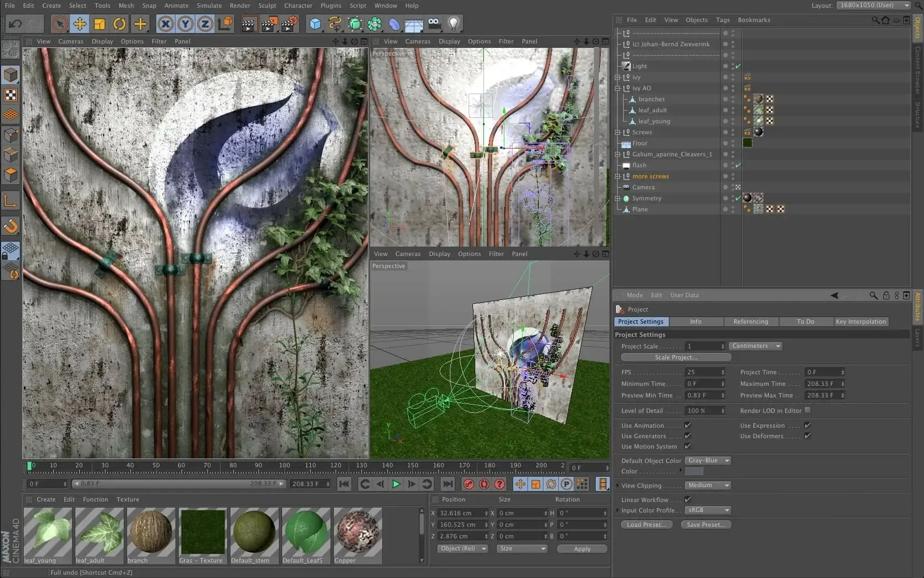Expand the ivy group in Object Manager
The height and width of the screenshot is (578, 924).
tap(618, 77)
